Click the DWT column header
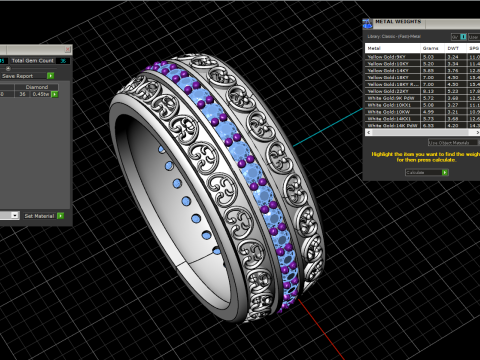480x360 pixels. [x=455, y=48]
